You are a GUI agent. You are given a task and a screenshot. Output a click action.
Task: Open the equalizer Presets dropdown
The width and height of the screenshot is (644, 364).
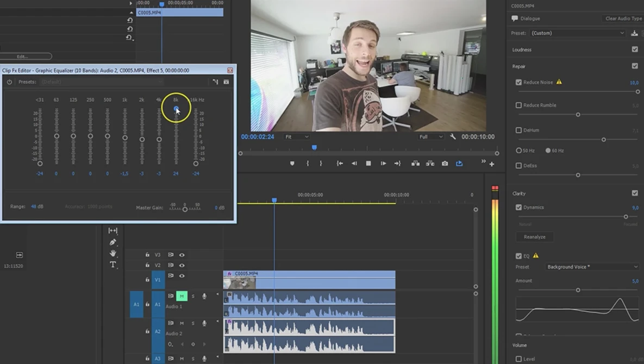(101, 81)
